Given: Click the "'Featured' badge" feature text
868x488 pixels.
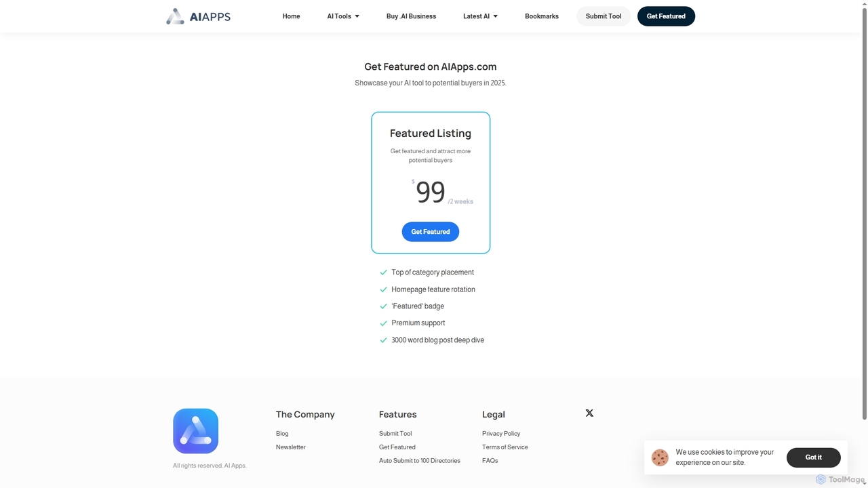Looking at the screenshot, I should point(418,306).
